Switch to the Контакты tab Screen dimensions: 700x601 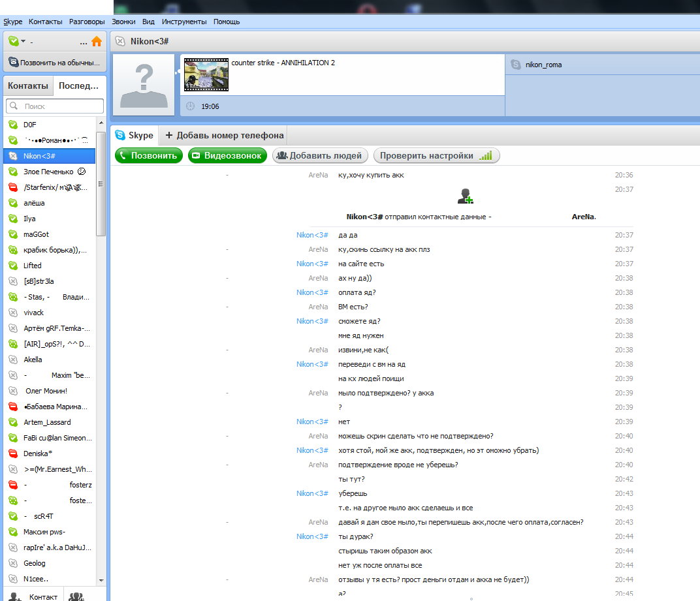[x=28, y=85]
